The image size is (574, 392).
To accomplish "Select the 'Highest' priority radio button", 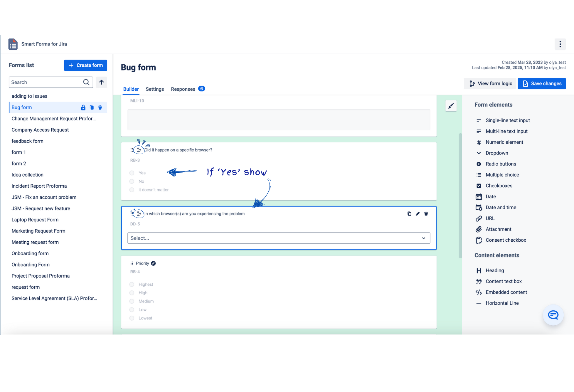I will click(x=132, y=285).
